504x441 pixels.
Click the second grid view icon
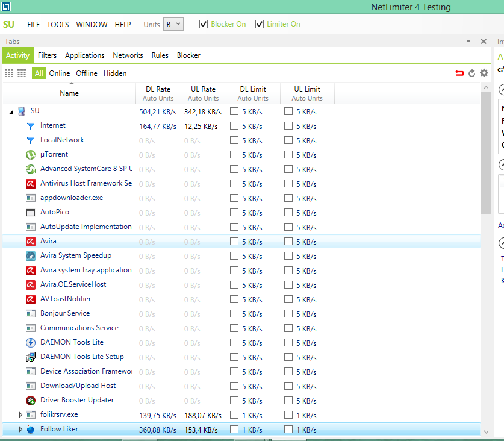click(x=22, y=73)
